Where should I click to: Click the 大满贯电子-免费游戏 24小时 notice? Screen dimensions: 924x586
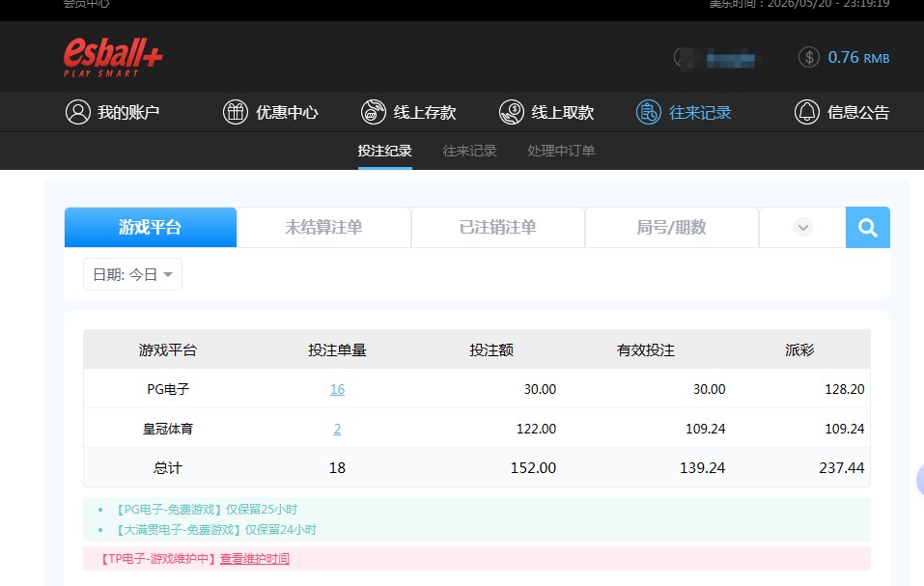click(214, 530)
